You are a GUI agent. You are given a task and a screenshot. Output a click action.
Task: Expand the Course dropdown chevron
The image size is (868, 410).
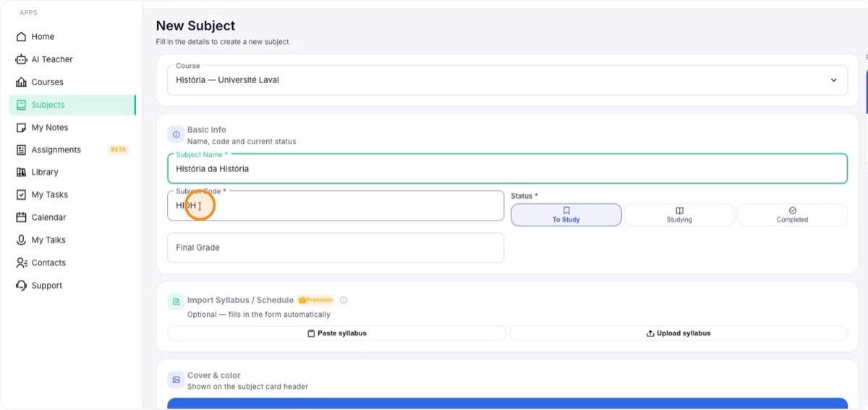coord(833,80)
